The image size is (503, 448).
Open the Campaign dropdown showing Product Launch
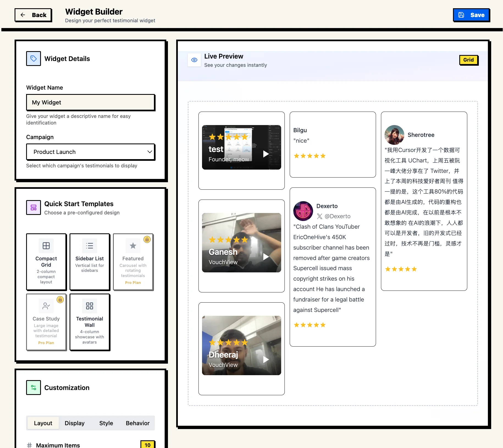[91, 152]
